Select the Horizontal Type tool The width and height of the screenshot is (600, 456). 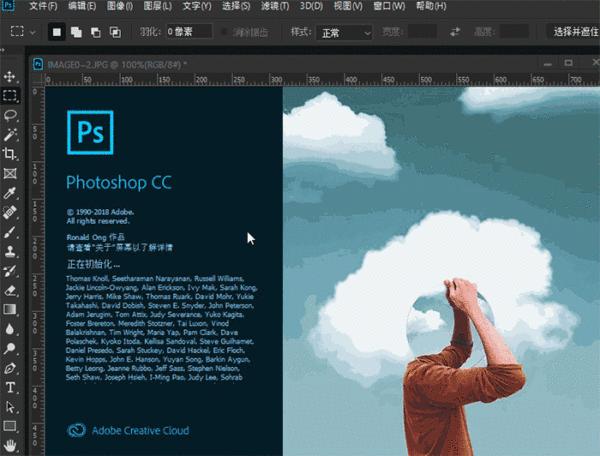[10, 388]
